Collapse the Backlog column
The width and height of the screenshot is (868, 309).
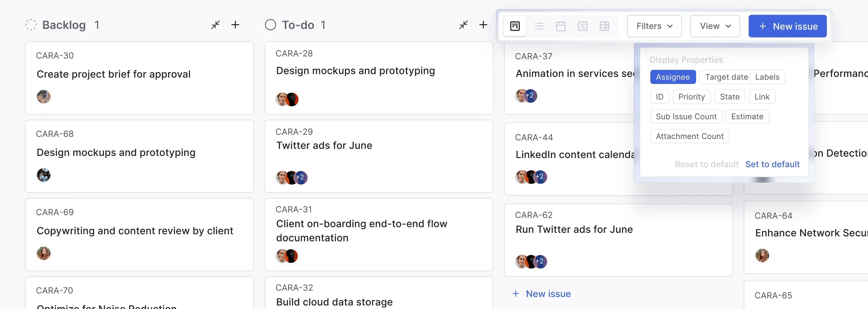pos(216,25)
